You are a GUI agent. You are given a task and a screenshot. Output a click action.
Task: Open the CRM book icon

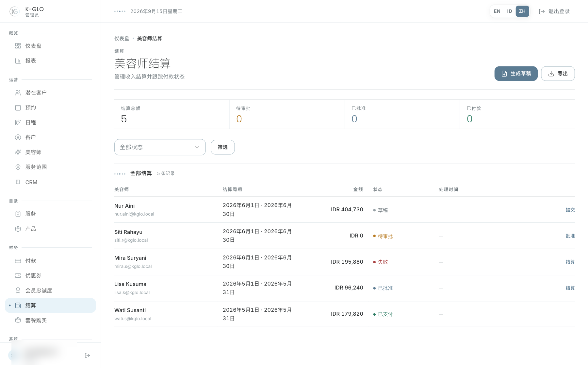tap(18, 182)
